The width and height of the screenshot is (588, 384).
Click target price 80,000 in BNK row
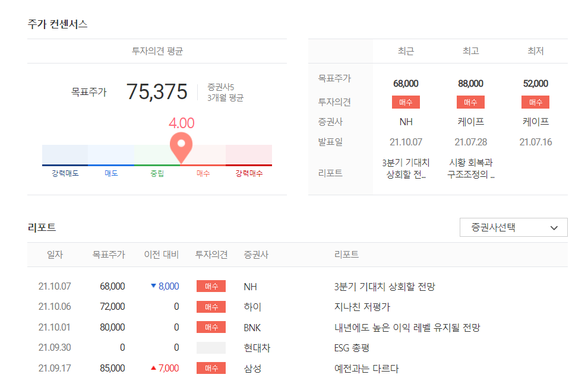coord(112,327)
